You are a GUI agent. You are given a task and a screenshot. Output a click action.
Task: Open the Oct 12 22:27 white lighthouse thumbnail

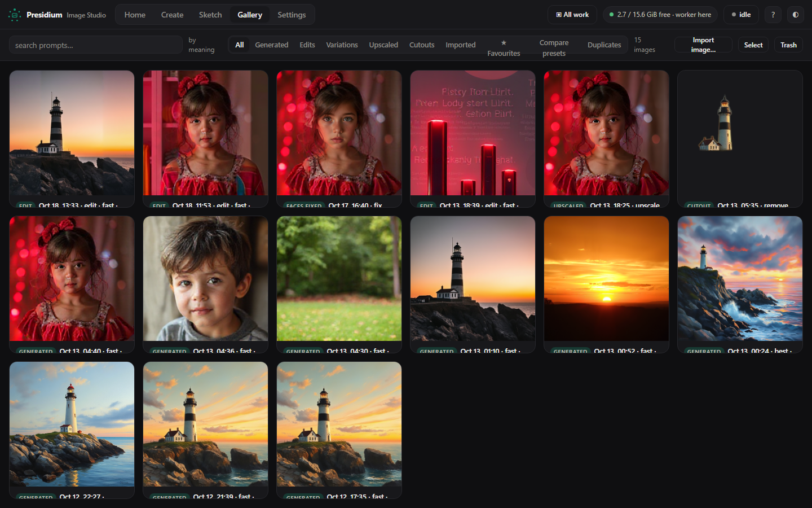(72, 424)
